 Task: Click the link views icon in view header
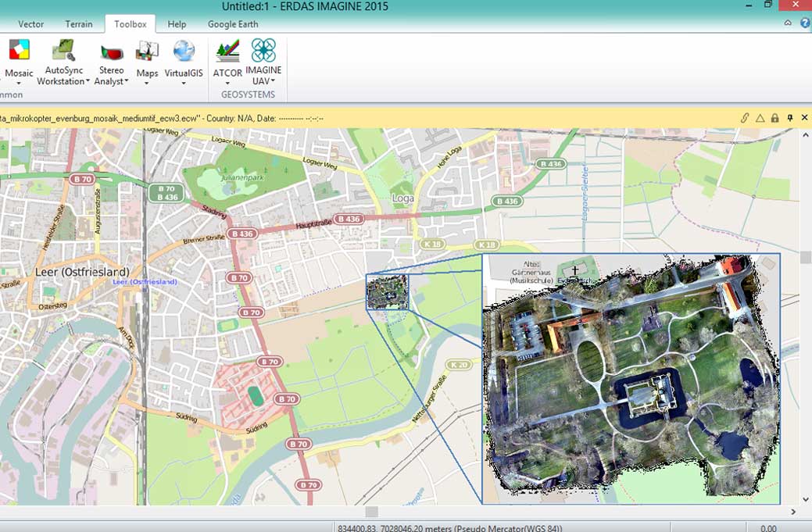(745, 118)
